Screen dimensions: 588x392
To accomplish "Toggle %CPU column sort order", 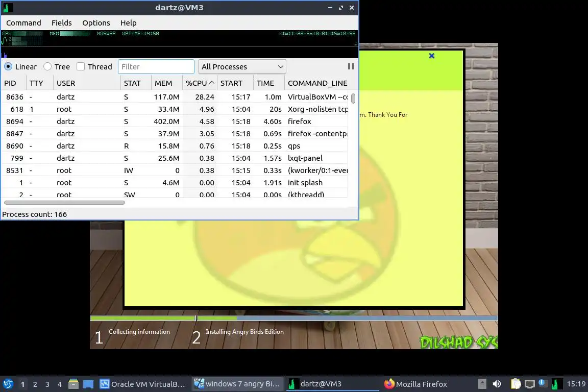I will pyautogui.click(x=200, y=83).
